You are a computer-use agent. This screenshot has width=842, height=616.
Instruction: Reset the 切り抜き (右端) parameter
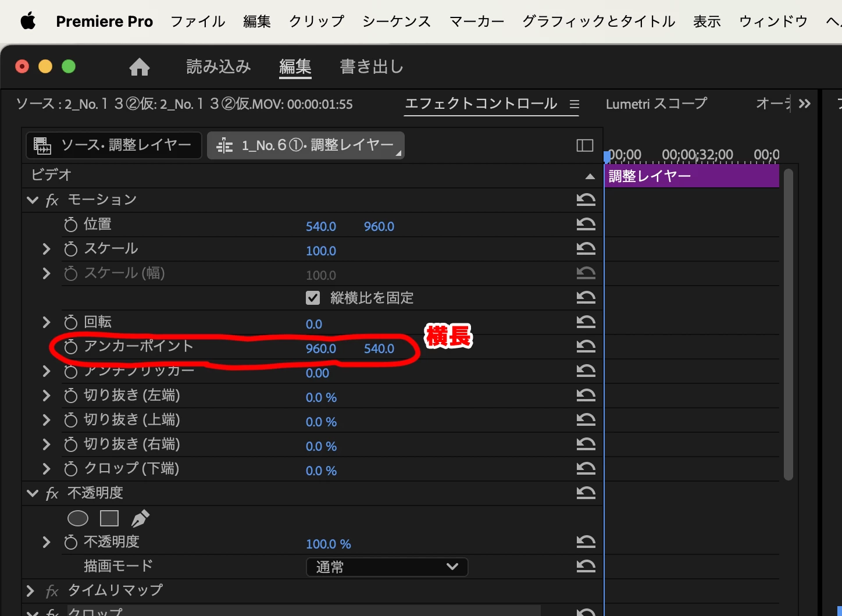(x=586, y=444)
